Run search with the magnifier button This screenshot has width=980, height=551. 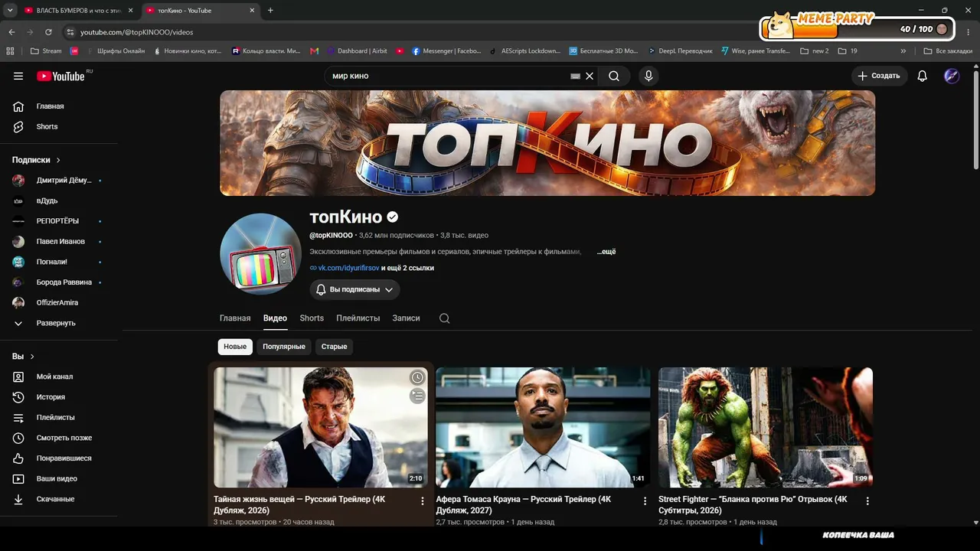[x=614, y=76]
